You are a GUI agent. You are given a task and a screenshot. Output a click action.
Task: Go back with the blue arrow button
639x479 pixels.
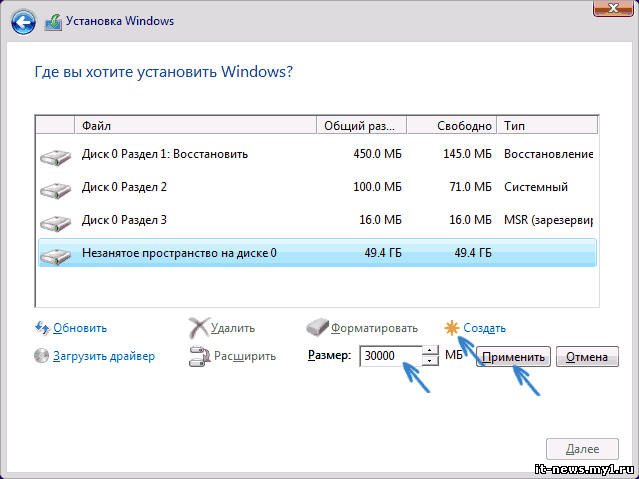pos(23,22)
